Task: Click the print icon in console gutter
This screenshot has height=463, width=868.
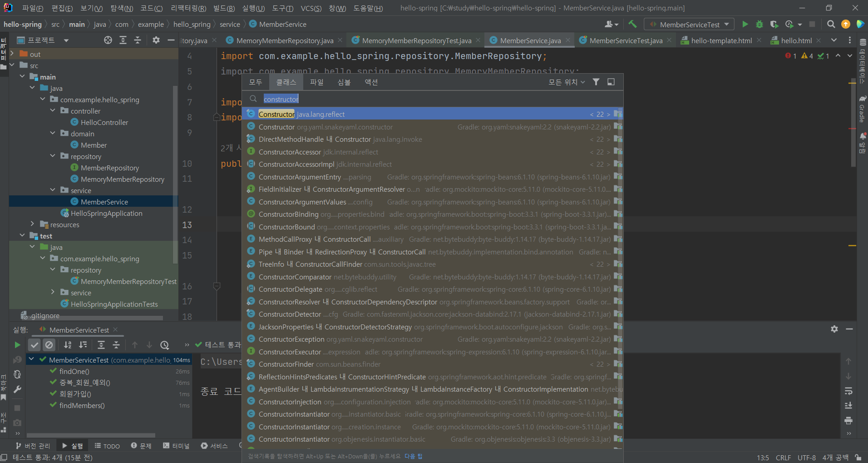Action: (848, 421)
